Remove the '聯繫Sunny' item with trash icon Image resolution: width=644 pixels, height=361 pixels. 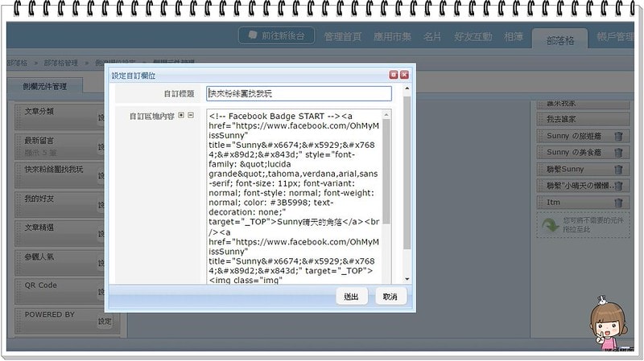pos(617,170)
